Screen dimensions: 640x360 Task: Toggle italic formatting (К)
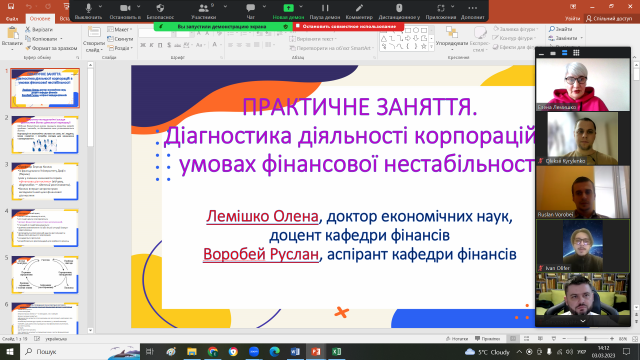[x=151, y=45]
